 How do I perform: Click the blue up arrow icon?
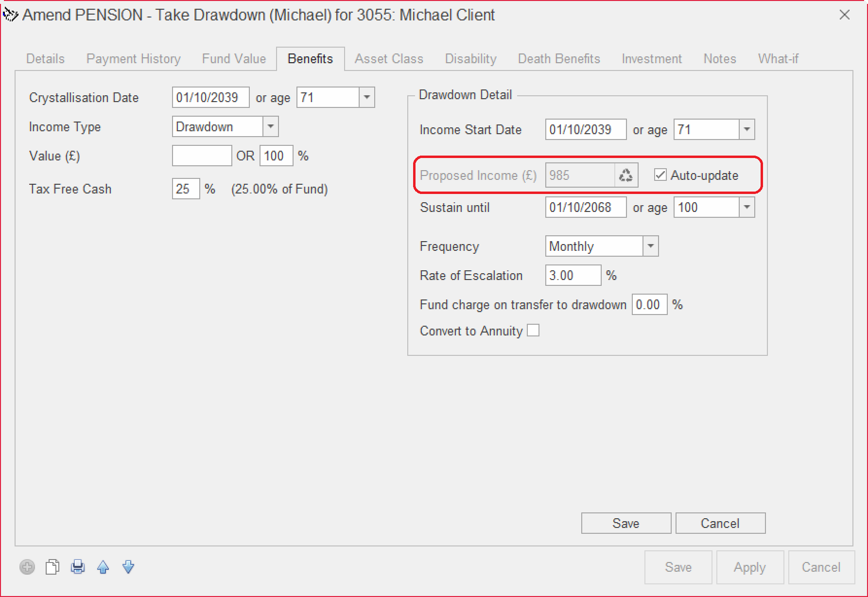(103, 567)
